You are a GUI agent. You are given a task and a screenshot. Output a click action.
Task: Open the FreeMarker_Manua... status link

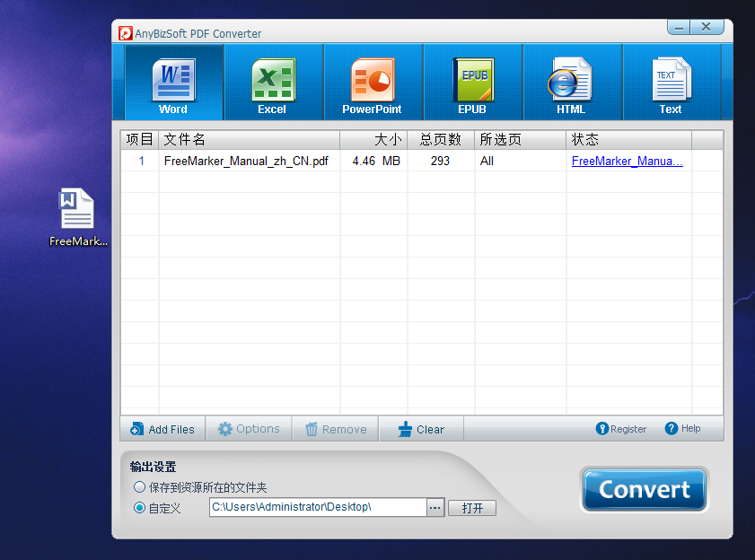coord(627,161)
